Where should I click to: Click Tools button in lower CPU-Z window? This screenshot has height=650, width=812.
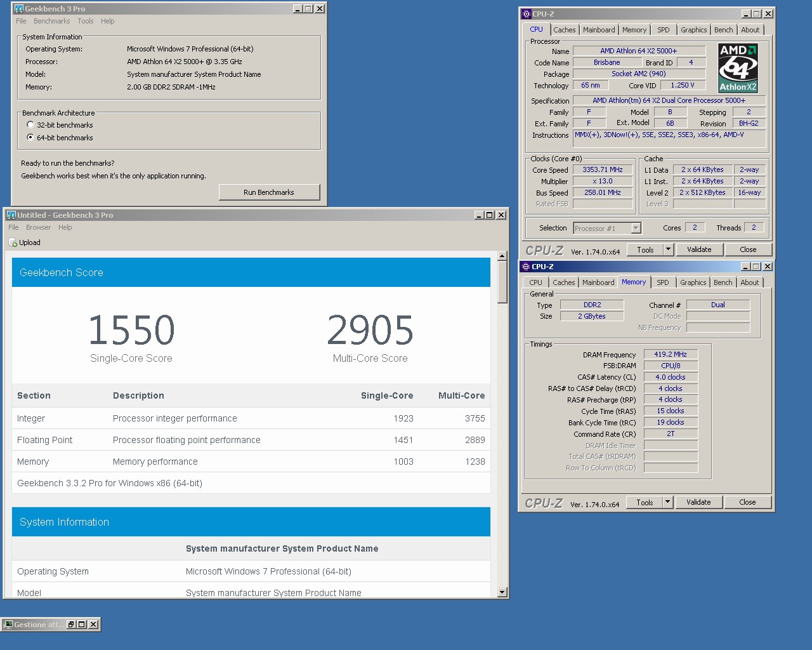tap(645, 503)
